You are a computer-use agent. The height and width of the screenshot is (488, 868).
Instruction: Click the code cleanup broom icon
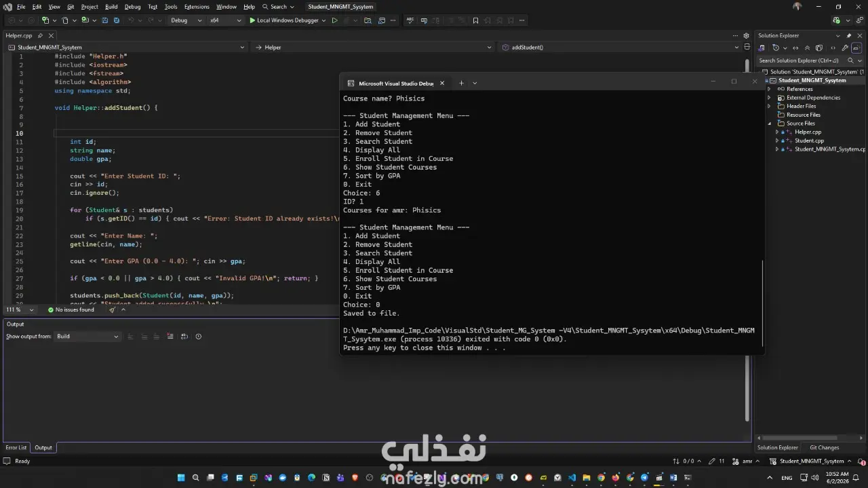(x=113, y=309)
